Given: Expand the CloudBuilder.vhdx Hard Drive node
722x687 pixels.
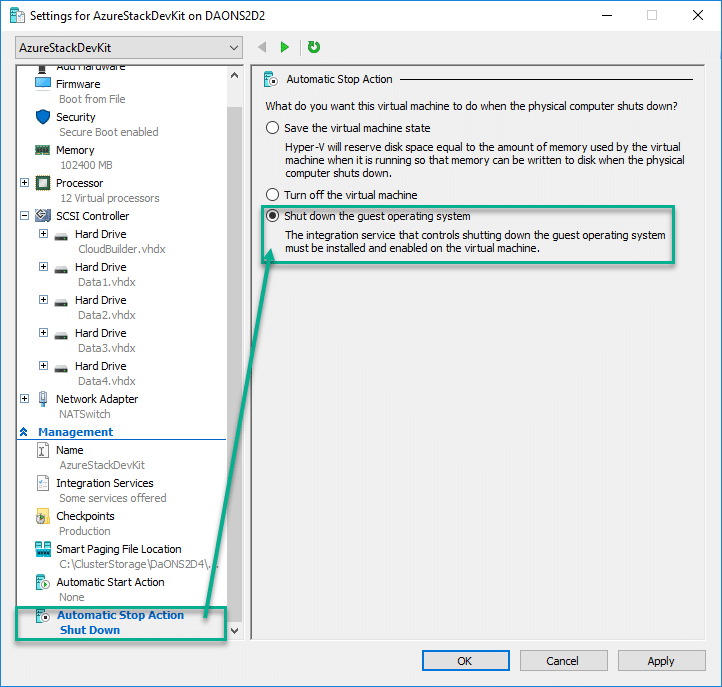Looking at the screenshot, I should point(43,233).
